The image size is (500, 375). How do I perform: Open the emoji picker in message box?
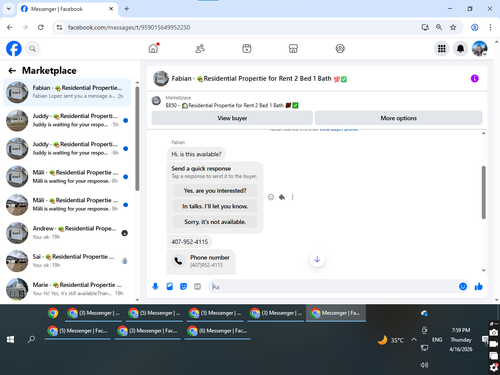[463, 286]
